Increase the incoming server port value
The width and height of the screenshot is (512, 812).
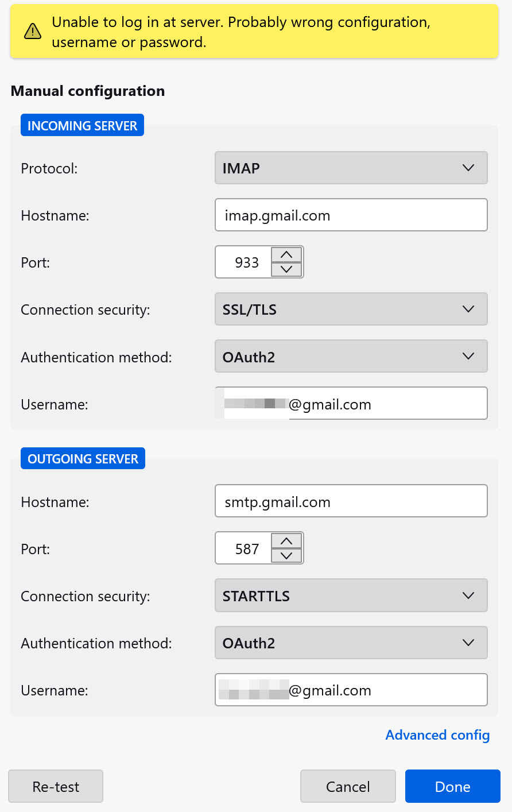tap(286, 255)
